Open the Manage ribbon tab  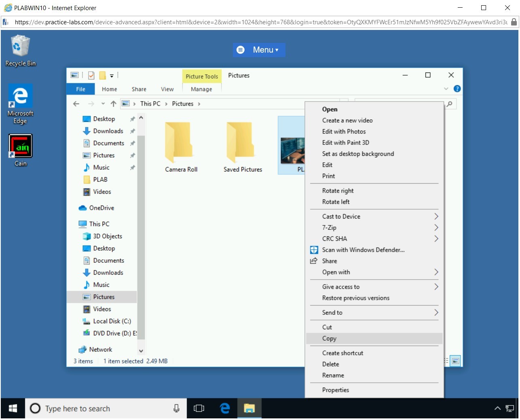(x=201, y=89)
